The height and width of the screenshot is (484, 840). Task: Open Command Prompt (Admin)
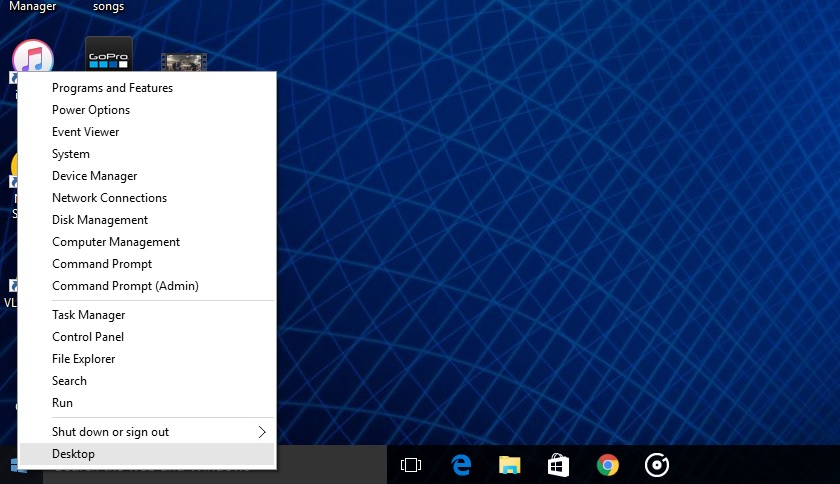tap(147, 286)
